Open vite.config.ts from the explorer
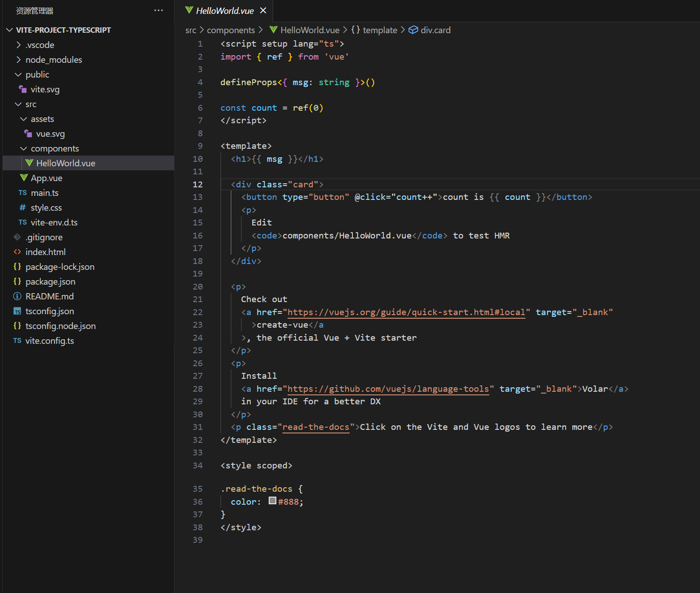Viewport: 700px width, 593px height. tap(50, 341)
